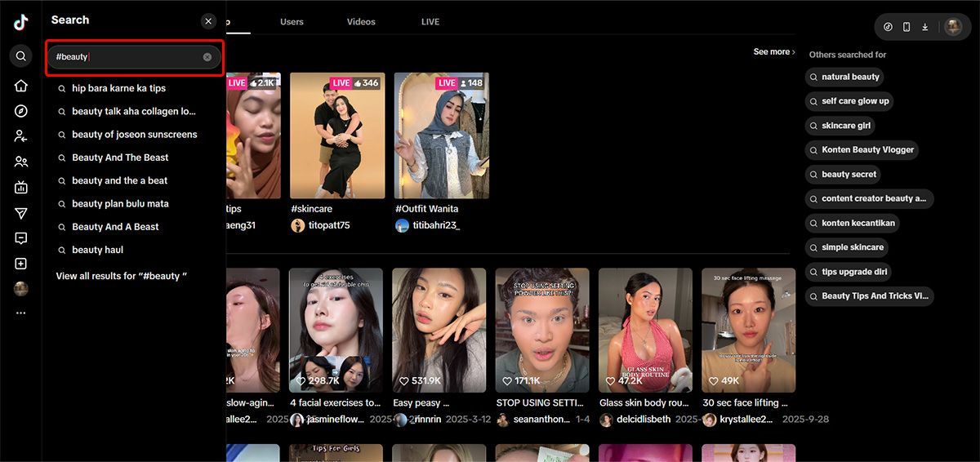
Task: Play the Glass Skin video with 47.2K likes
Action: [x=645, y=331]
